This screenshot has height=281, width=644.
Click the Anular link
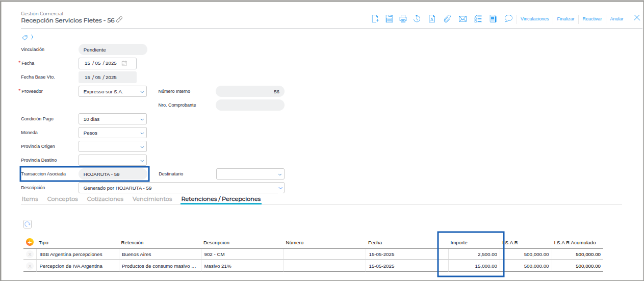coord(616,19)
